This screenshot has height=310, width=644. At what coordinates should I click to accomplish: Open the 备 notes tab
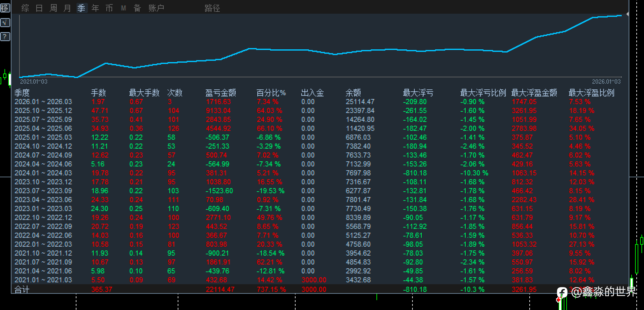137,8
